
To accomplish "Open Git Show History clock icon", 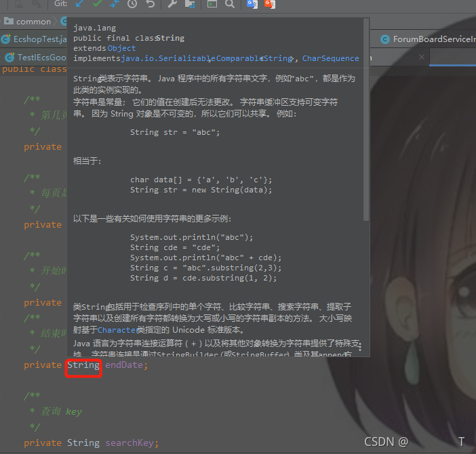I will click(132, 3).
